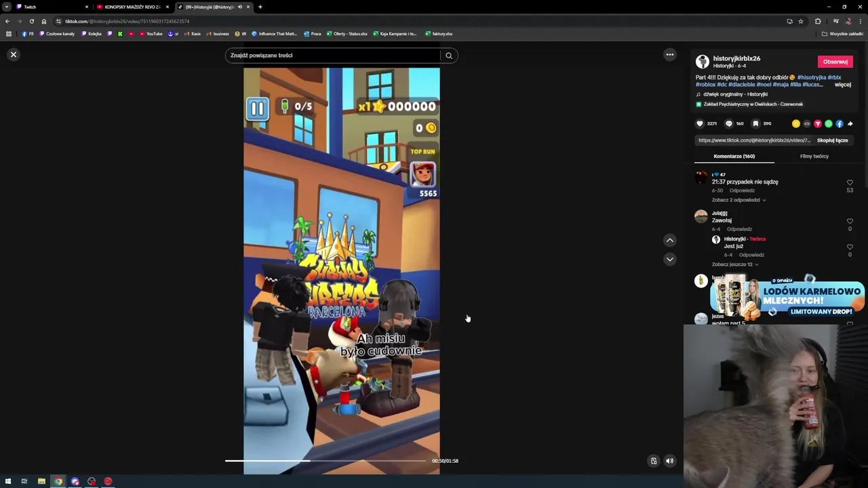868x488 pixels.
Task: Share the video to Facebook
Action: tap(839, 124)
